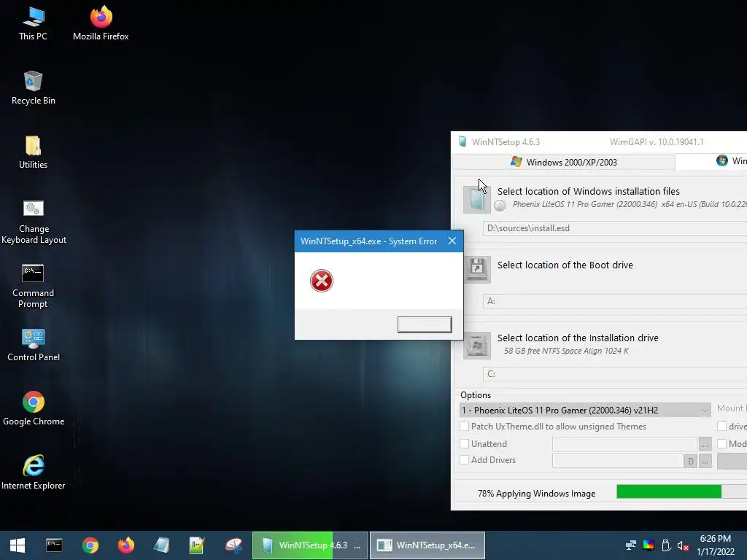
Task: Click the red error icon in dialog
Action: [322, 281]
